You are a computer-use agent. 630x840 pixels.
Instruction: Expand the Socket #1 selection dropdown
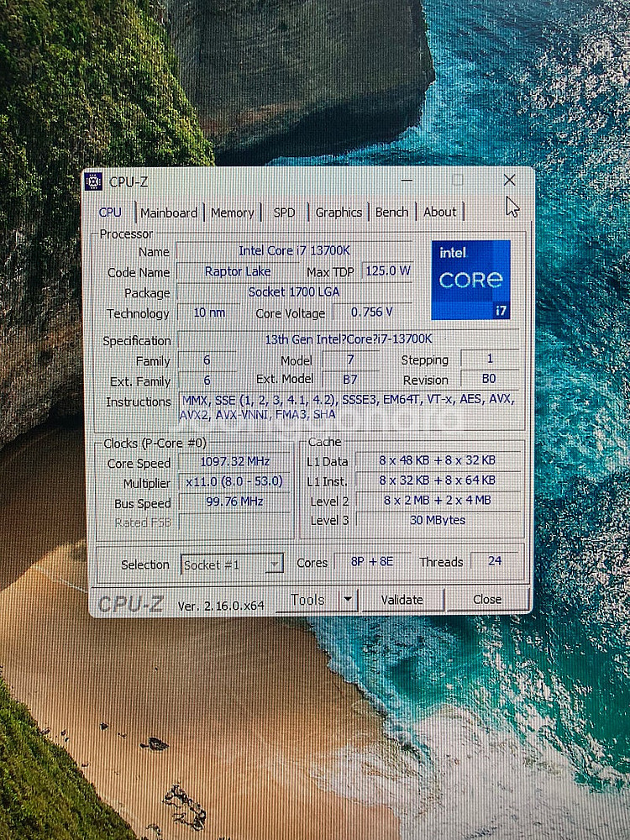(275, 564)
